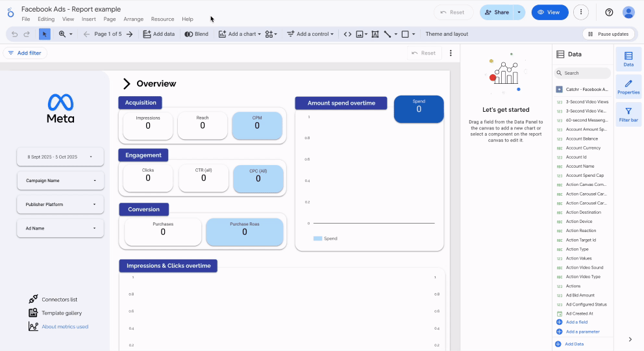
Task: Open the Insert menu
Action: (x=89, y=19)
